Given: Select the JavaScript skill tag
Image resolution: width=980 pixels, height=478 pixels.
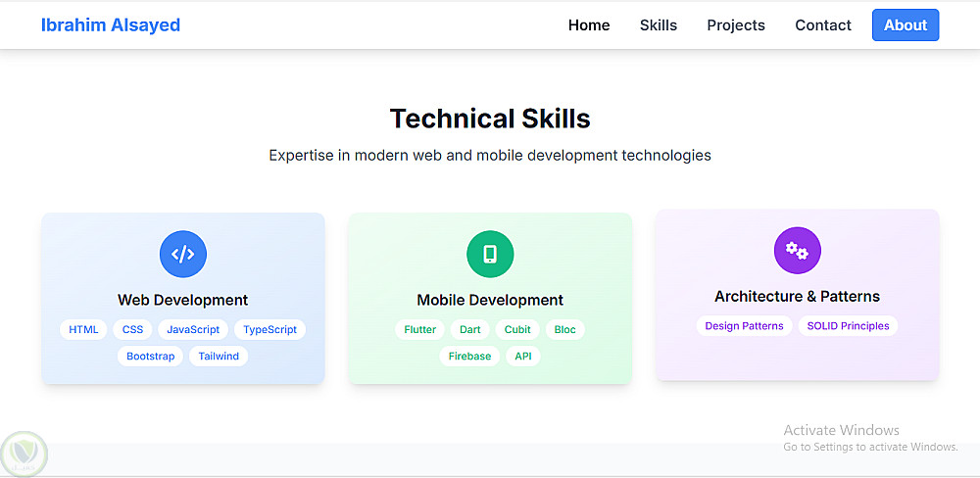Looking at the screenshot, I should tap(193, 330).
